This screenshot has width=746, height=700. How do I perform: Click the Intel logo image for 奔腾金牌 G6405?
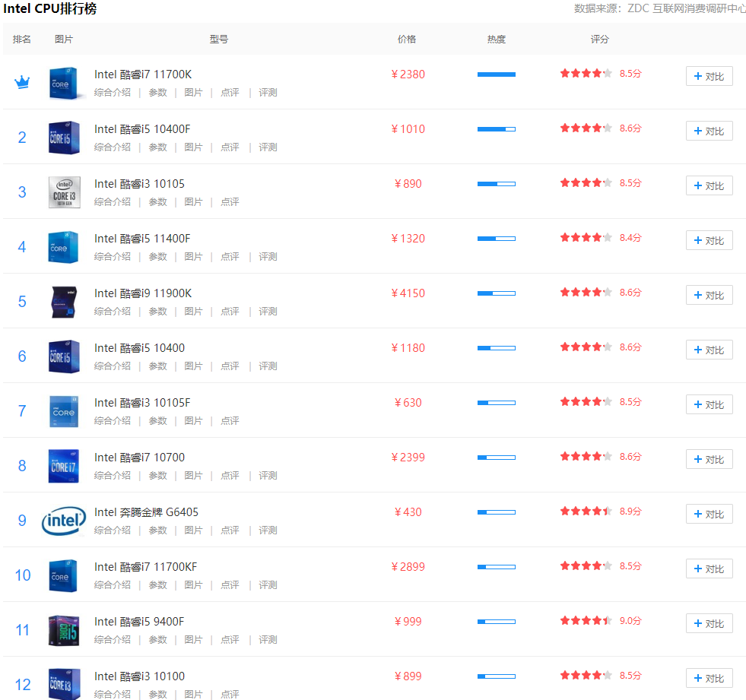(x=64, y=521)
